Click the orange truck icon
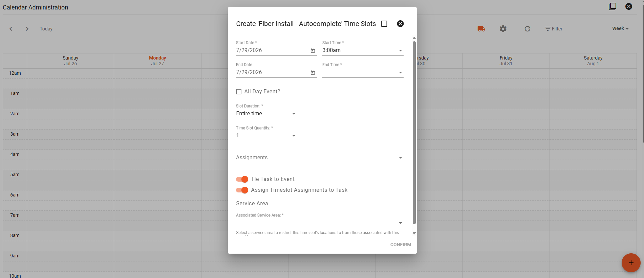 (481, 29)
